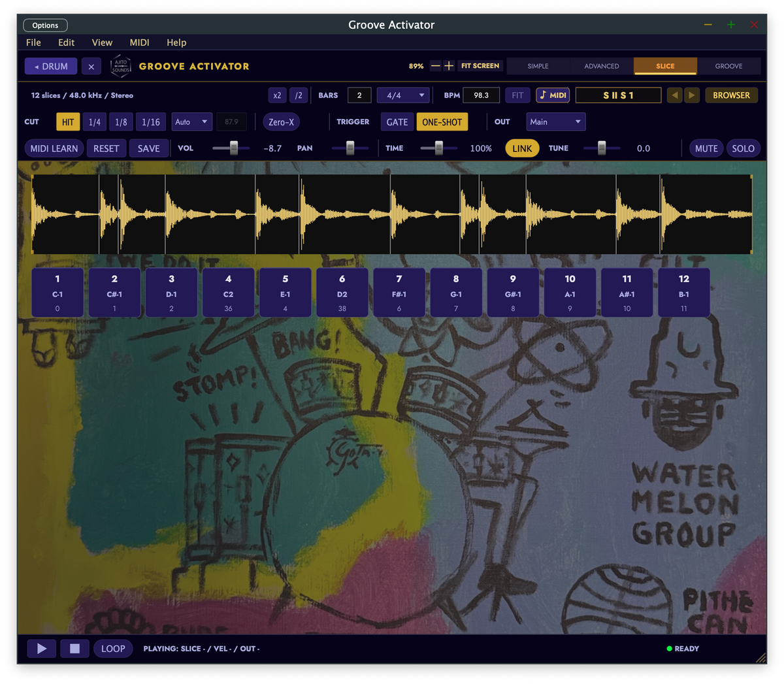This screenshot has width=784, height=684.
Task: Open the File menu
Action: [33, 42]
